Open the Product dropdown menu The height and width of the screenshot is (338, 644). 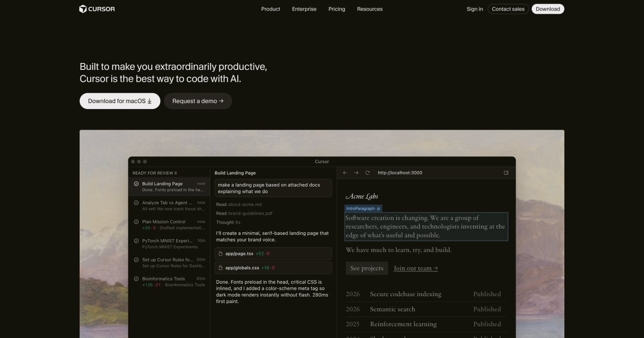coord(270,9)
